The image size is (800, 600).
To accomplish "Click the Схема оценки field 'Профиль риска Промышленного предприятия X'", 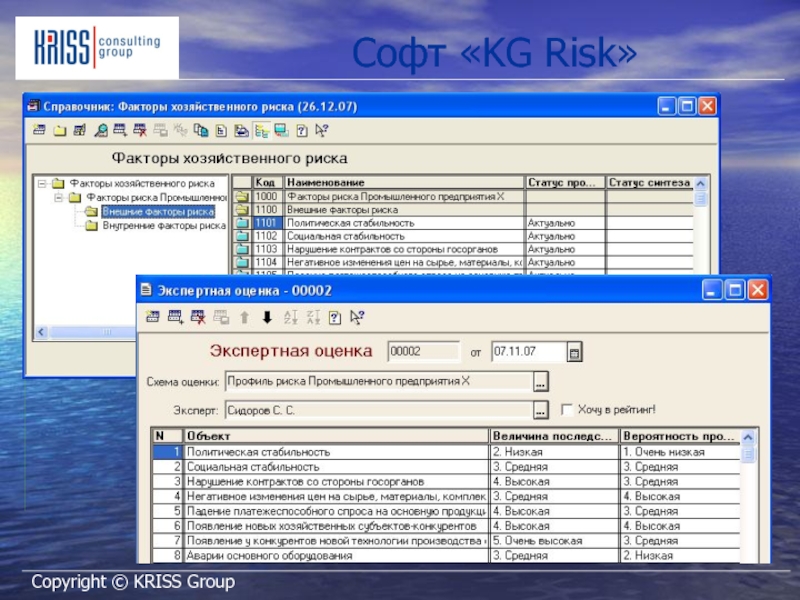I will tap(379, 382).
